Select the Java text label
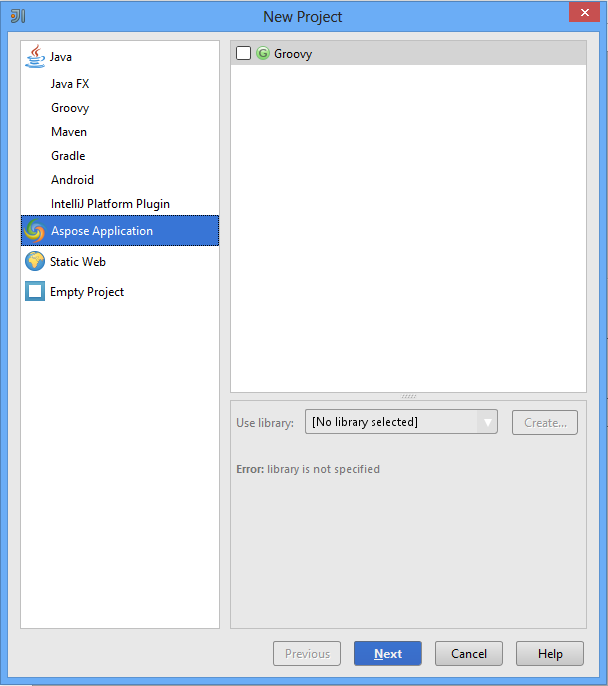608x686 pixels. (61, 57)
